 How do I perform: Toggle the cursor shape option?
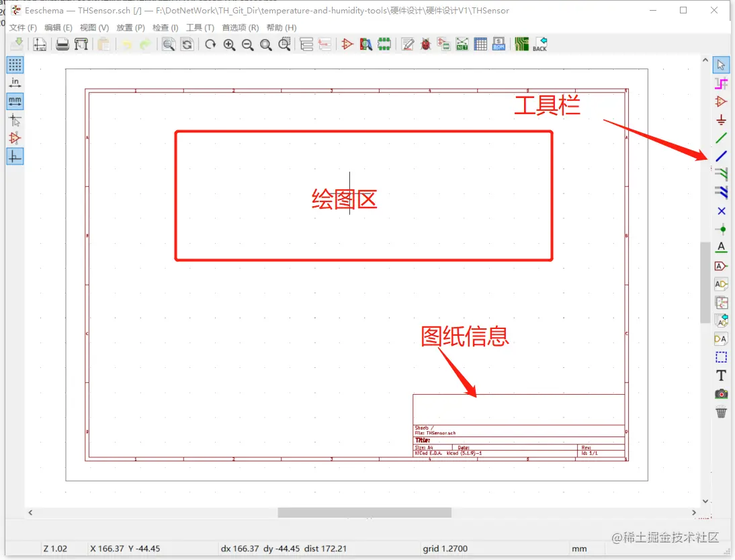(15, 120)
